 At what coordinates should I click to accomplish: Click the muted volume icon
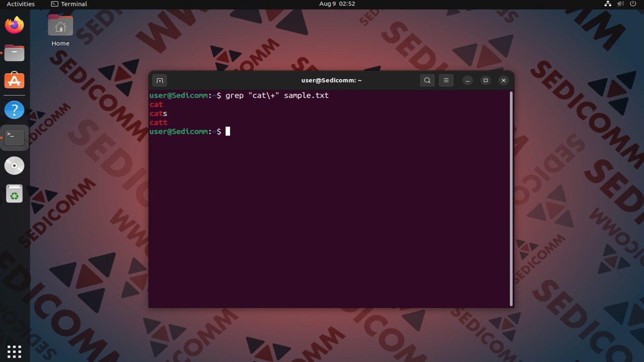621,4
